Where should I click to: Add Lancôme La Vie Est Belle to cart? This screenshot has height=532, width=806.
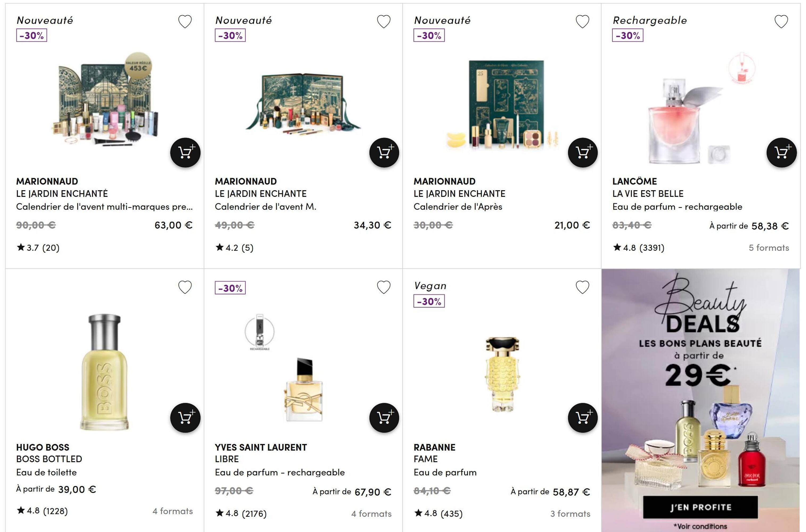(x=782, y=153)
